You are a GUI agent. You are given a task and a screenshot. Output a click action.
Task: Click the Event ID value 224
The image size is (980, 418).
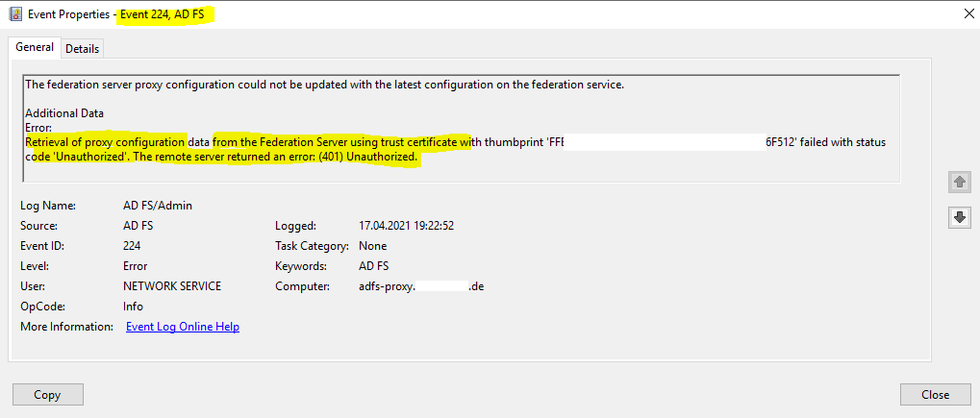coord(132,246)
